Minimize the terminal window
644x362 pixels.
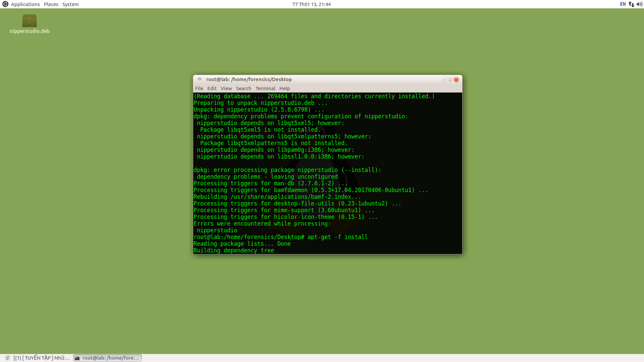coord(444,80)
